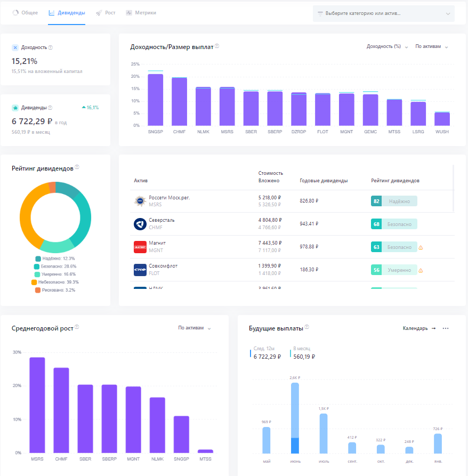Open the Календарь link
The height and width of the screenshot is (476, 468).
419,328
